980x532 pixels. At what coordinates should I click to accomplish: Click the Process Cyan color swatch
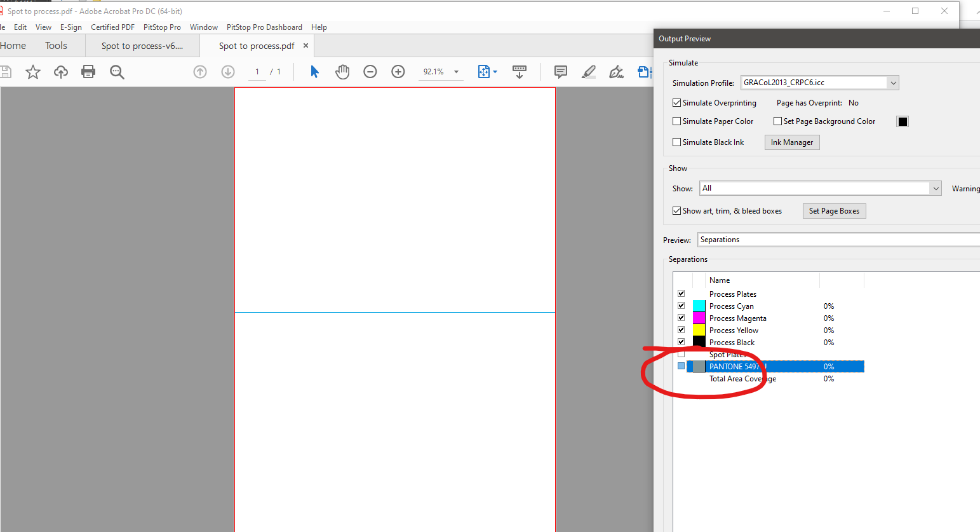[x=699, y=306]
